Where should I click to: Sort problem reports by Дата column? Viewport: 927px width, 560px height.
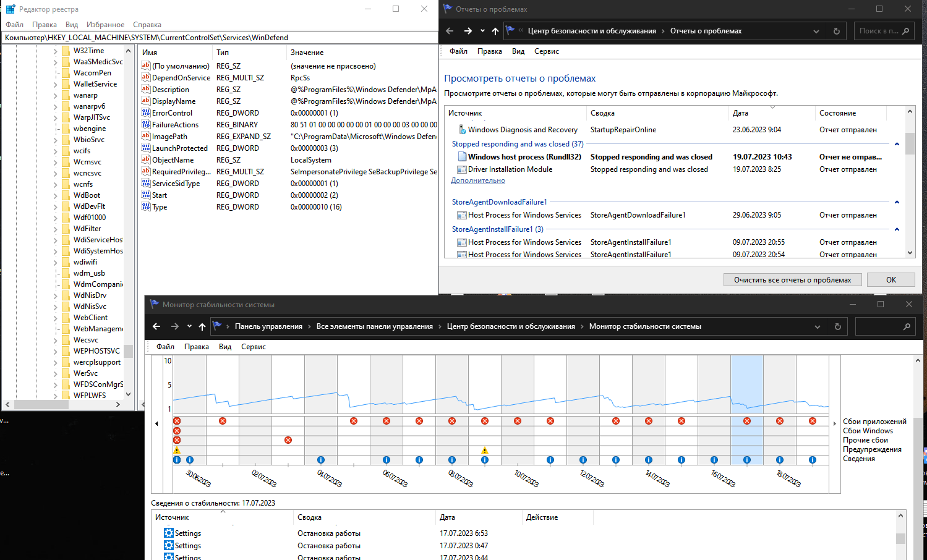point(772,113)
